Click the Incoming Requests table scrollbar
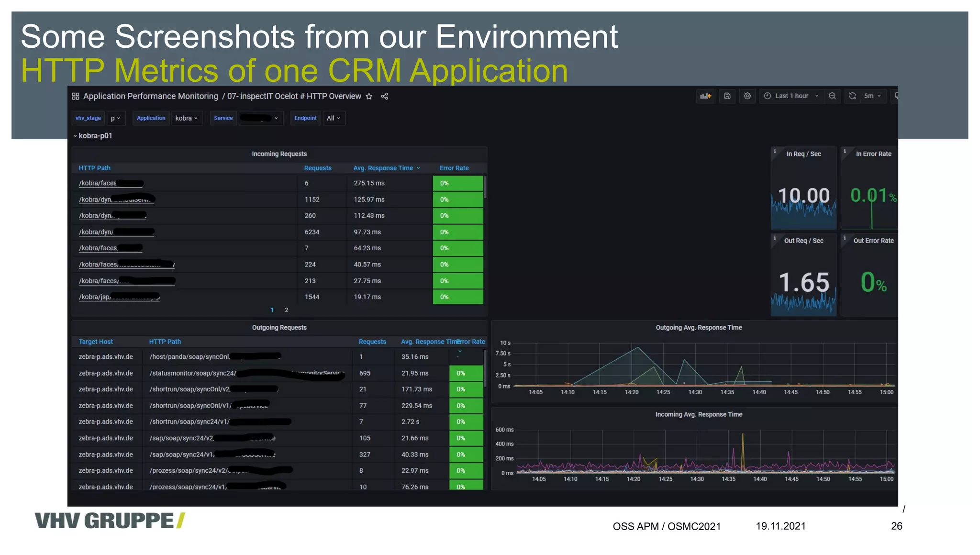The height and width of the screenshot is (555, 980). coord(485,187)
